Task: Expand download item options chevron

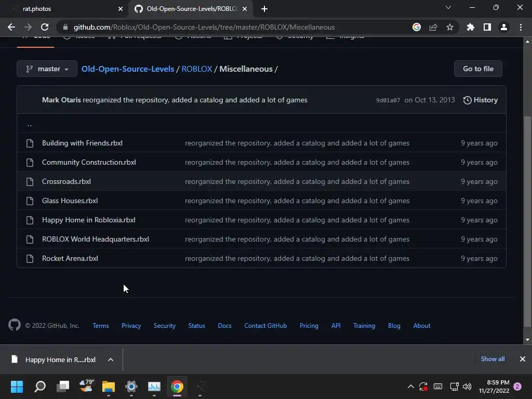Action: click(x=111, y=360)
